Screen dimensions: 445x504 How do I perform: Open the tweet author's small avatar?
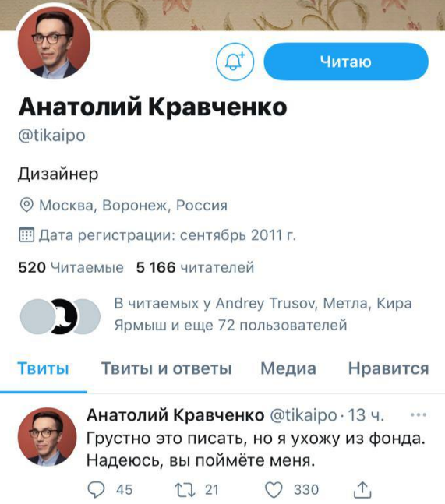click(x=48, y=436)
